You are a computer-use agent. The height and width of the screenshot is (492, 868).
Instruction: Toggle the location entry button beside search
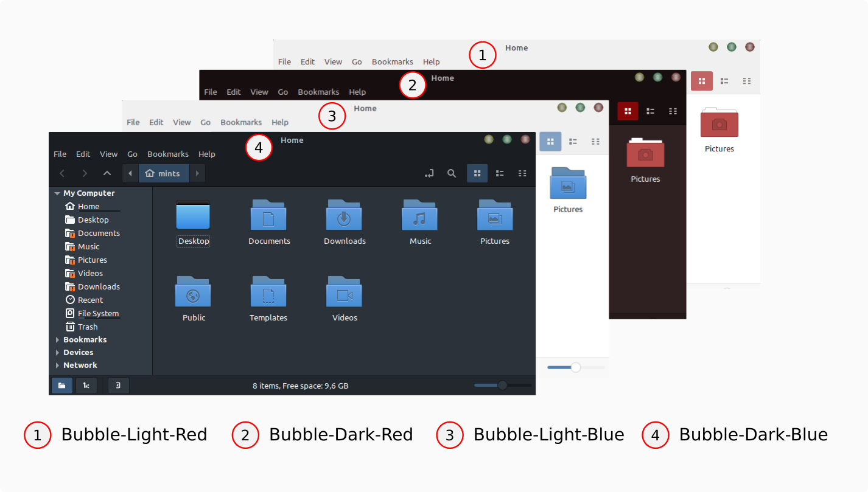(429, 173)
